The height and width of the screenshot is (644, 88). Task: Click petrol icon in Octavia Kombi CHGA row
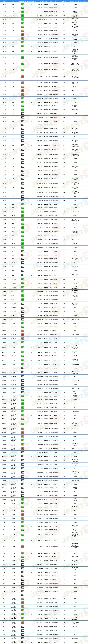point(23,400)
